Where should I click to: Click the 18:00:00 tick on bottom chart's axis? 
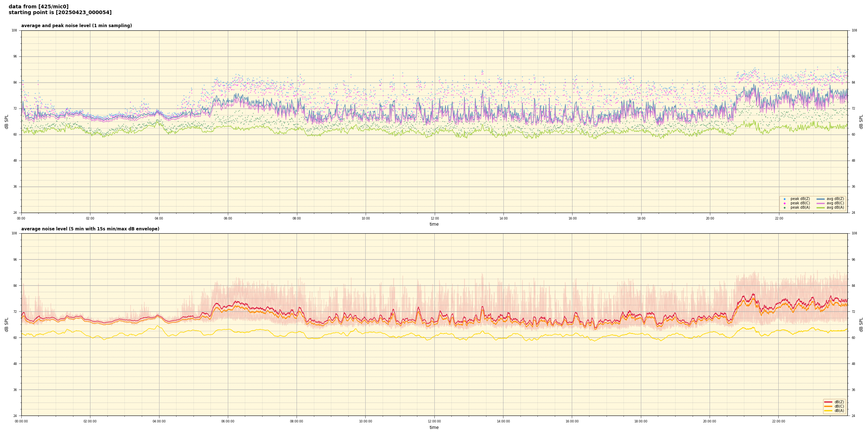click(641, 421)
